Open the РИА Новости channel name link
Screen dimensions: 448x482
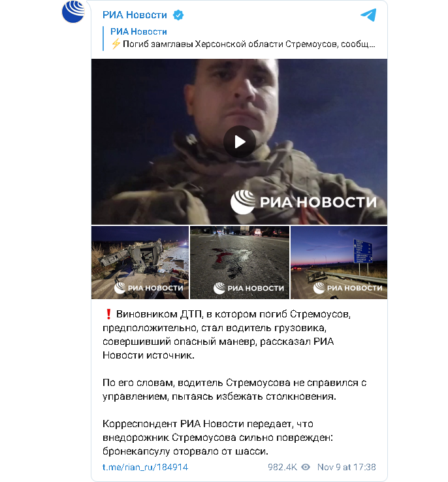coord(135,15)
